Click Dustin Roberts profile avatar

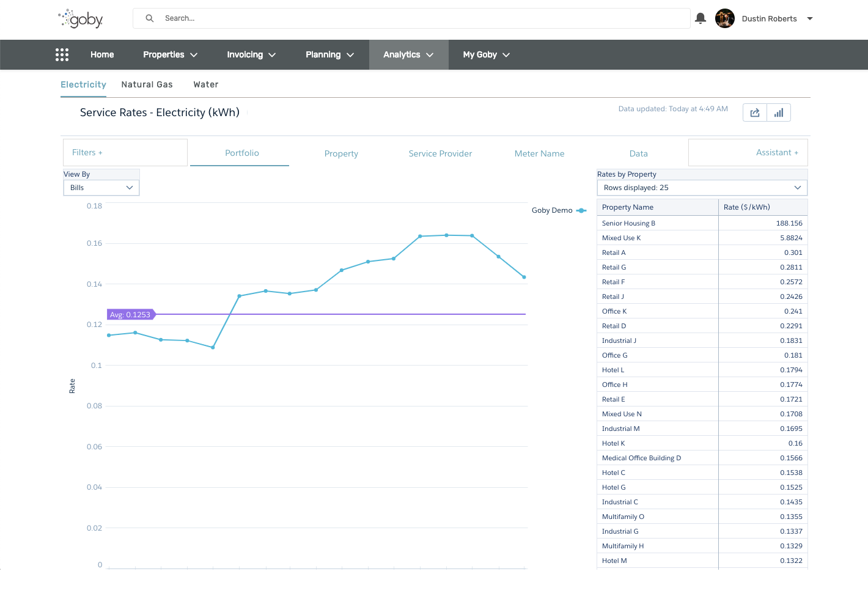(725, 19)
